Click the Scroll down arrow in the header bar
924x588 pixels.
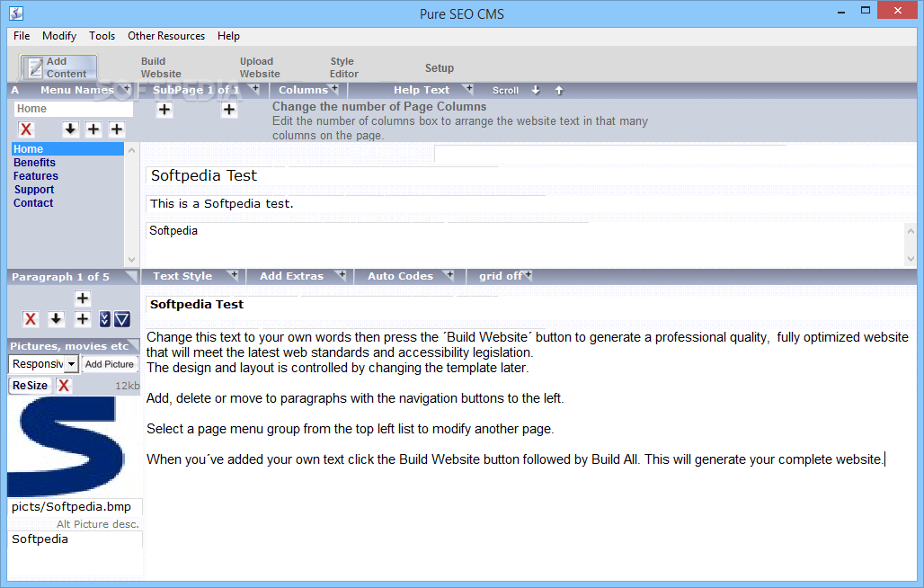(x=535, y=90)
